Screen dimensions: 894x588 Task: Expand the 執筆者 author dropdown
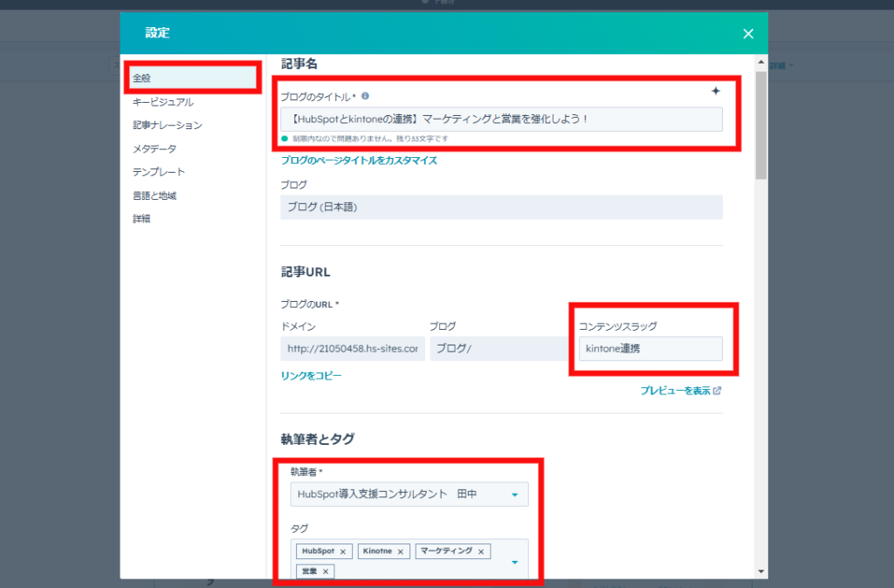tap(514, 495)
